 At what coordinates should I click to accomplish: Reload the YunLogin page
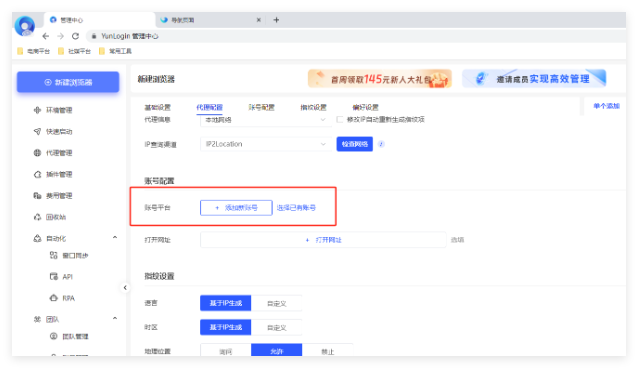(x=75, y=36)
